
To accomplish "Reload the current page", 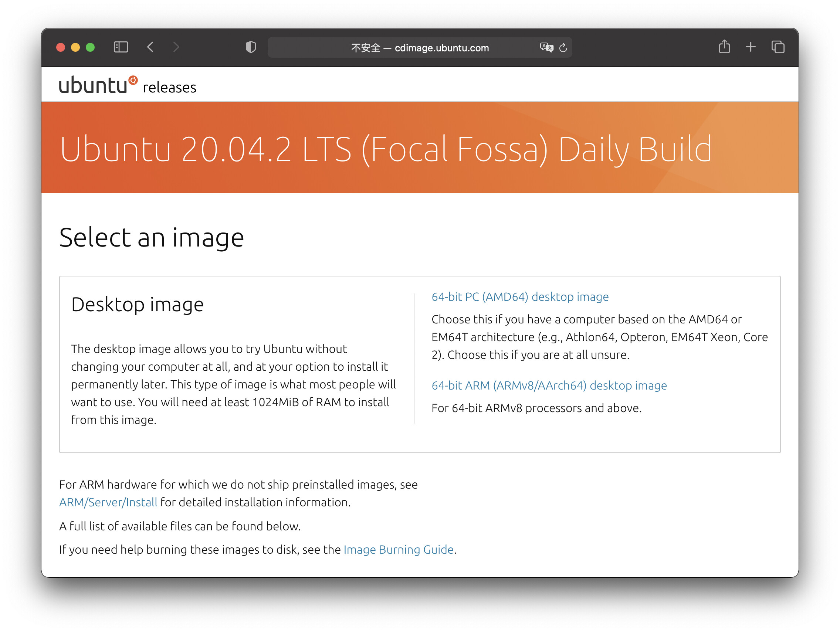I will [563, 47].
